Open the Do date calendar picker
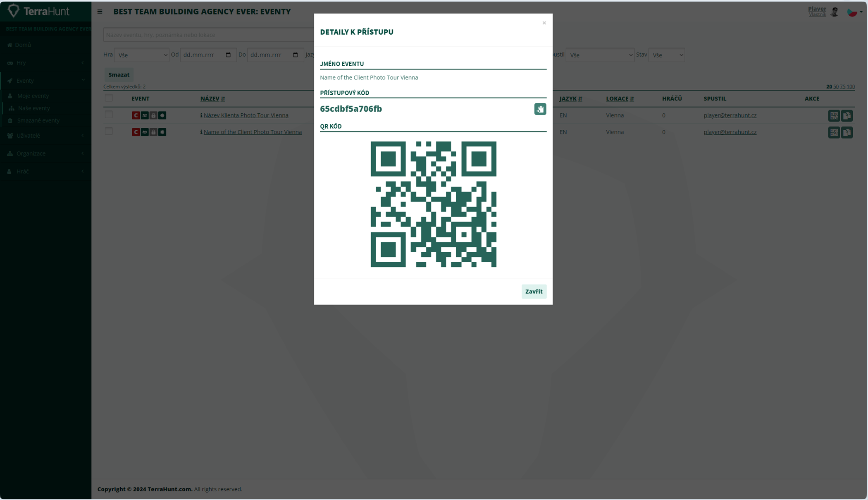 [x=295, y=55]
